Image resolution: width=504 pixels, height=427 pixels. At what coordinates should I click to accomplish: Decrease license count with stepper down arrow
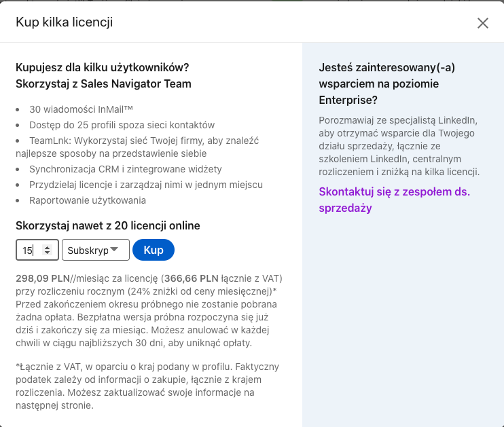pyautogui.click(x=48, y=253)
